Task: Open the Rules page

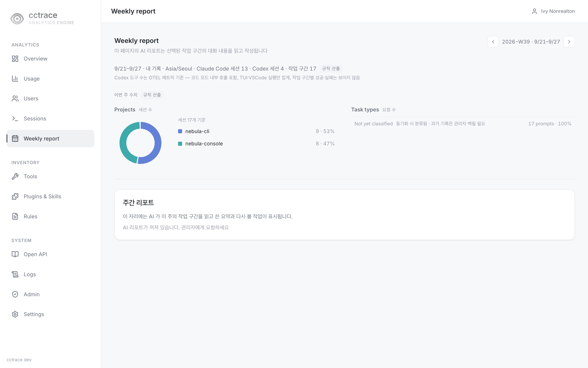Action: point(50,216)
